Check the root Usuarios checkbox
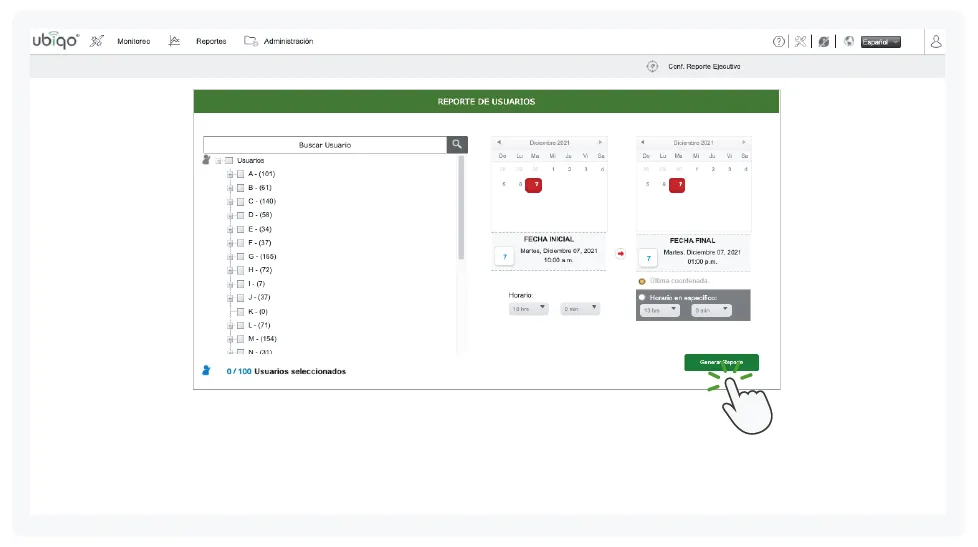Screen dimensions: 978x547 click(x=229, y=160)
